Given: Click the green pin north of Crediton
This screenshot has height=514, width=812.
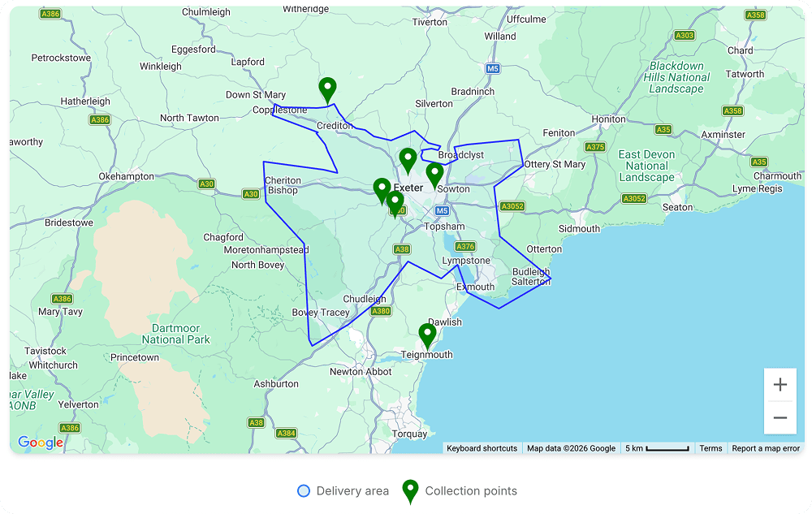Looking at the screenshot, I should 327,89.
